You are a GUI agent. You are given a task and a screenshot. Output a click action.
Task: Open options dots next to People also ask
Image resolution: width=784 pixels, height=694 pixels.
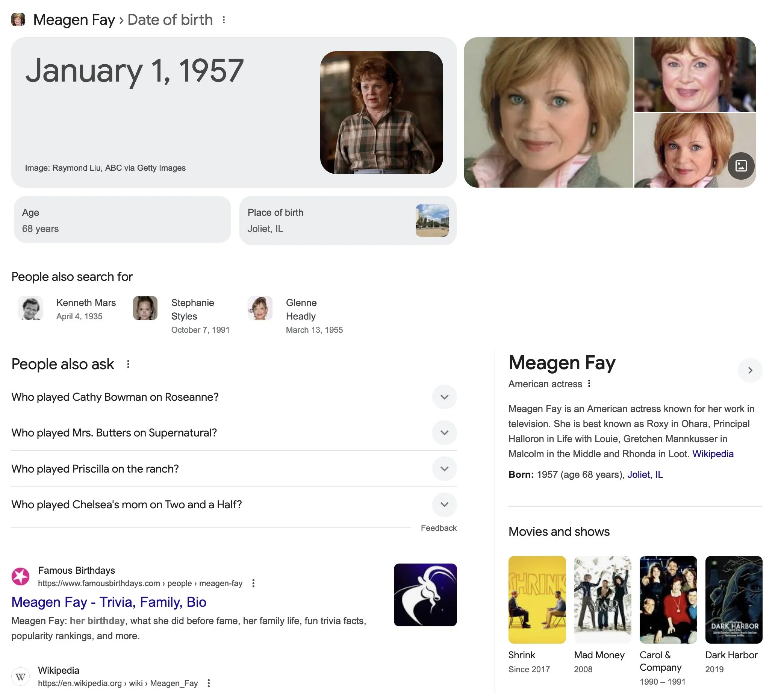click(128, 364)
